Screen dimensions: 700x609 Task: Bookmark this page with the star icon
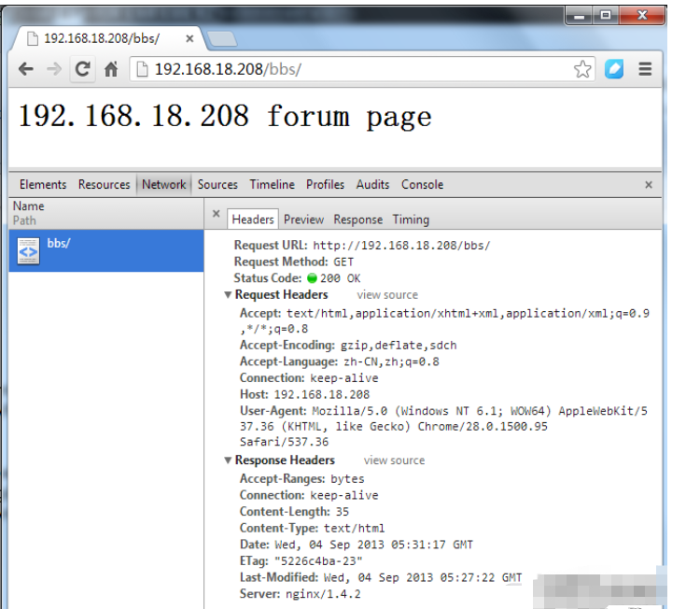(x=582, y=69)
